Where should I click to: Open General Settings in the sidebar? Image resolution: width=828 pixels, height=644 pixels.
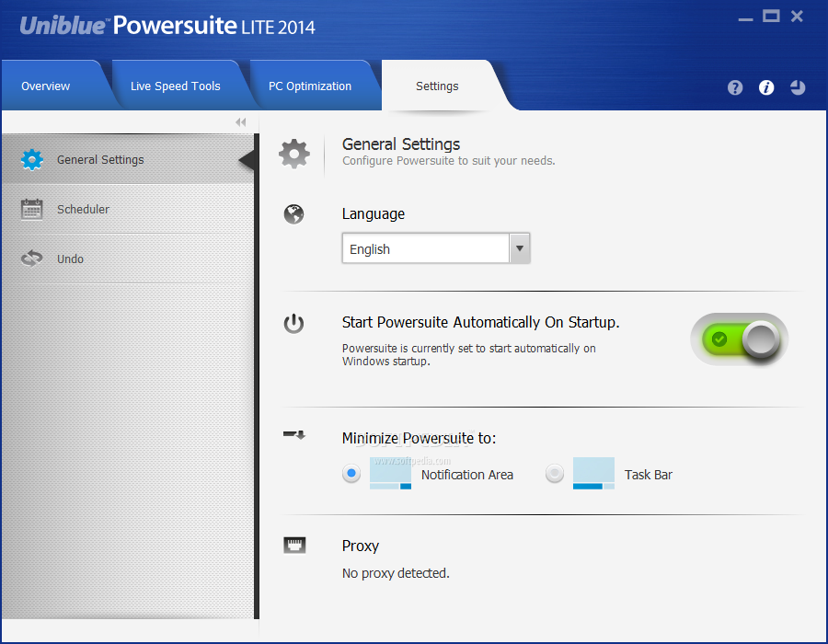128,159
